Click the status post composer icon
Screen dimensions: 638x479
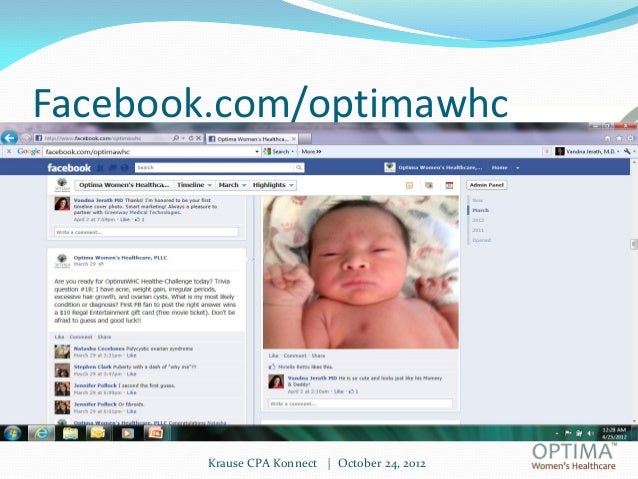(409, 186)
